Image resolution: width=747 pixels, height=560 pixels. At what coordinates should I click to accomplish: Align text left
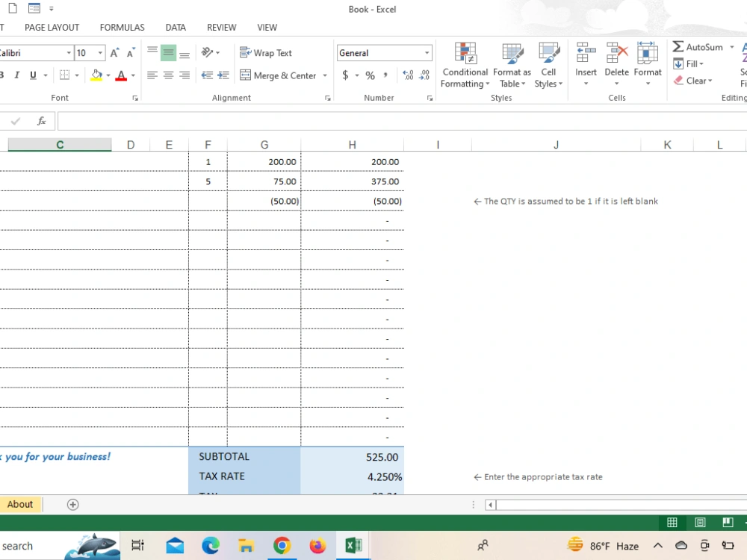coord(152,75)
